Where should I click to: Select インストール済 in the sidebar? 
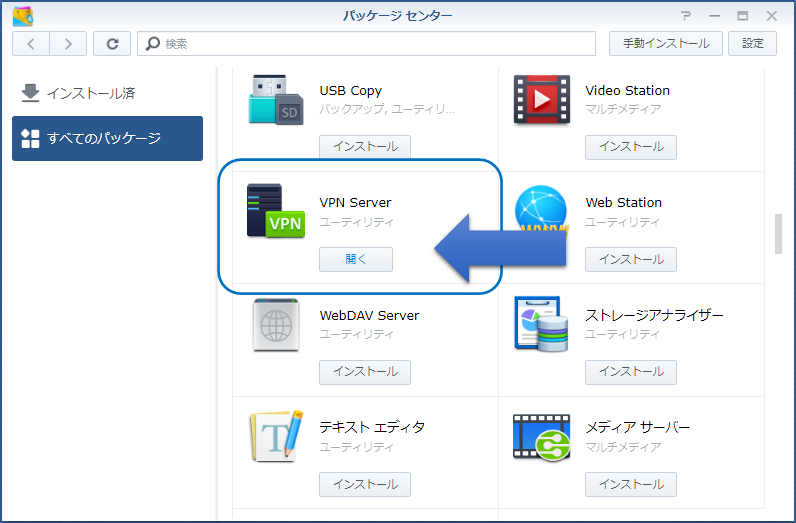108,93
